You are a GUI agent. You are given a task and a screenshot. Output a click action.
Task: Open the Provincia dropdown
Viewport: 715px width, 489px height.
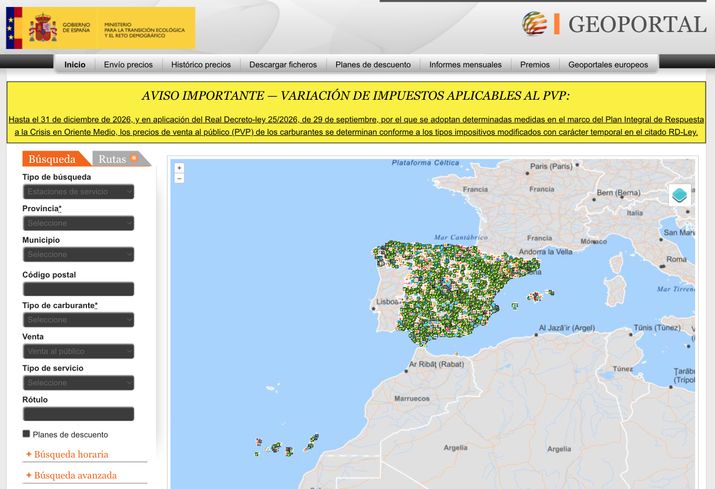coord(78,223)
